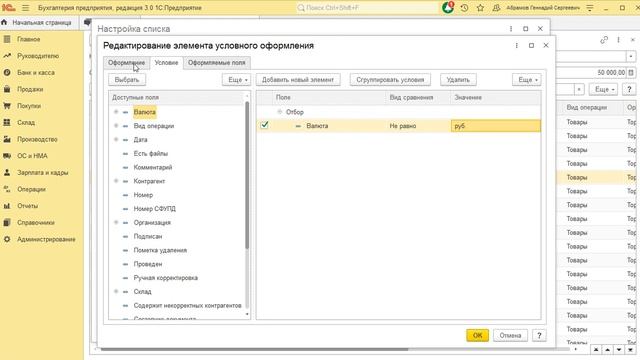Viewport: 640px width, 360px height.
Task: Confirm with the OK button
Action: point(478,336)
